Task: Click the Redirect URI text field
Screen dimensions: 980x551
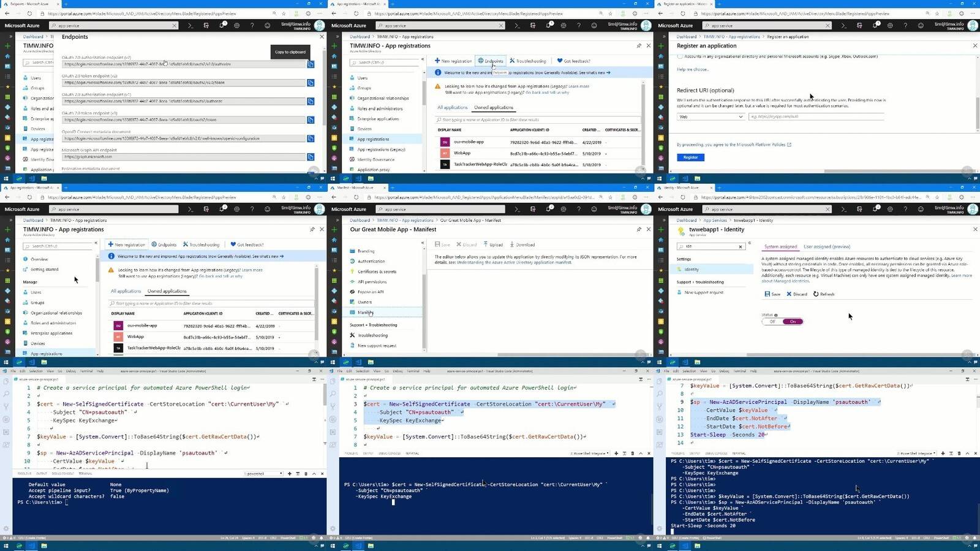Action: tap(816, 116)
